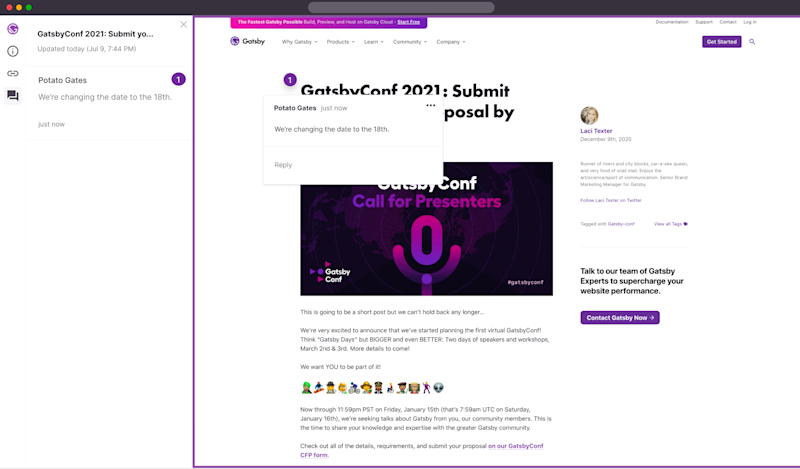This screenshot has height=469, width=800.
Task: Click Follow Laci Texter on Twitter
Action: coord(611,200)
